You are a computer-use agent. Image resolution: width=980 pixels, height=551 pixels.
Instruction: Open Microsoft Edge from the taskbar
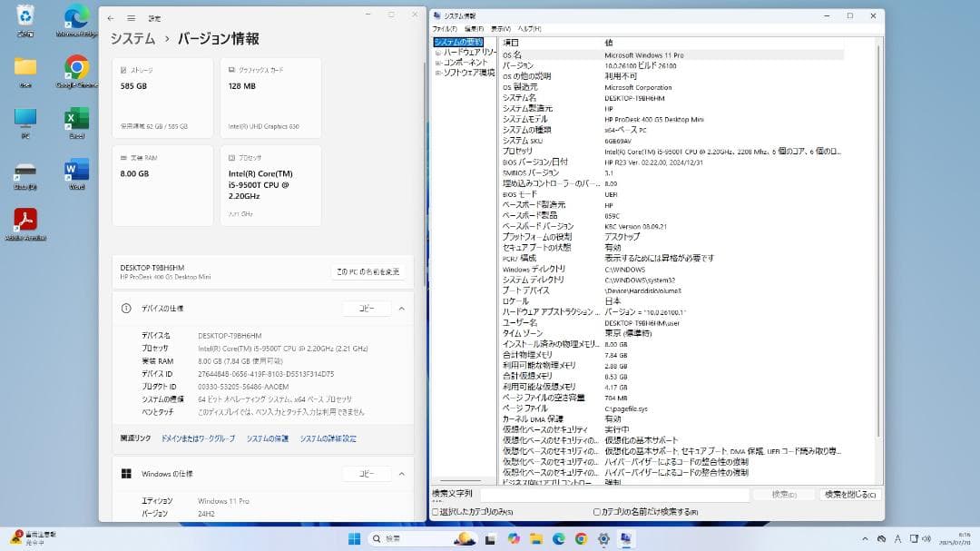(557, 537)
